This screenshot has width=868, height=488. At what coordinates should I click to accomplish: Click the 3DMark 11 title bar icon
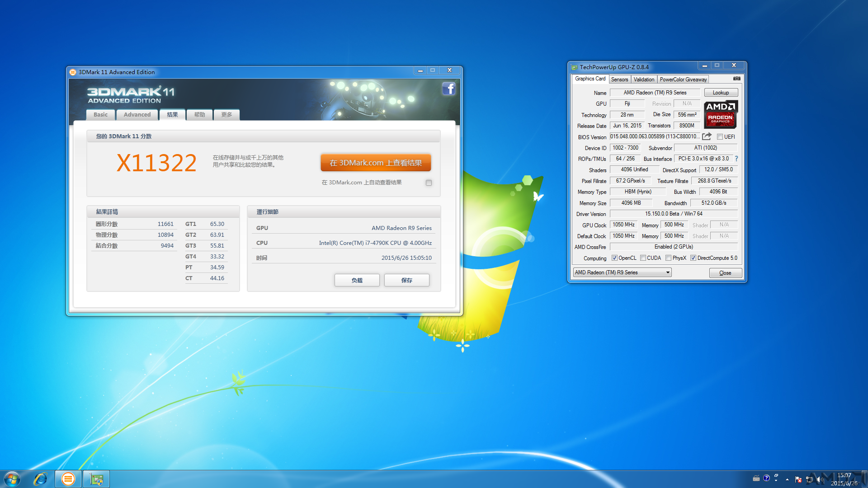[x=73, y=72]
